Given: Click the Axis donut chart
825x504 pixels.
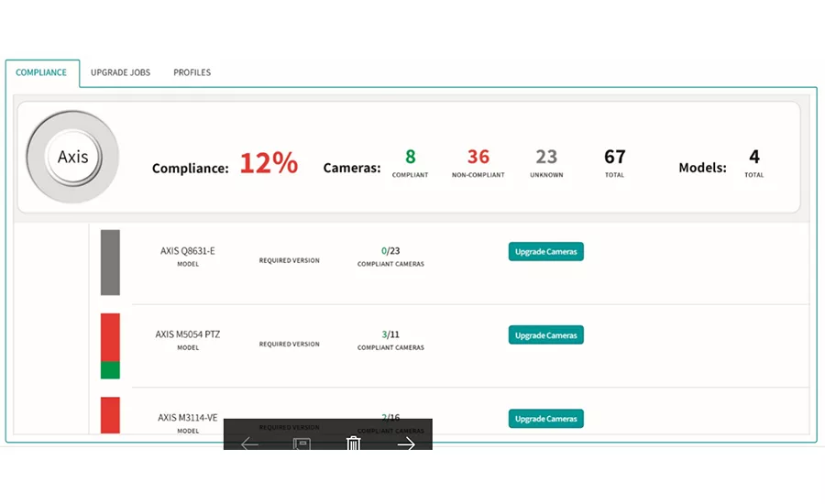Looking at the screenshot, I should [x=72, y=157].
